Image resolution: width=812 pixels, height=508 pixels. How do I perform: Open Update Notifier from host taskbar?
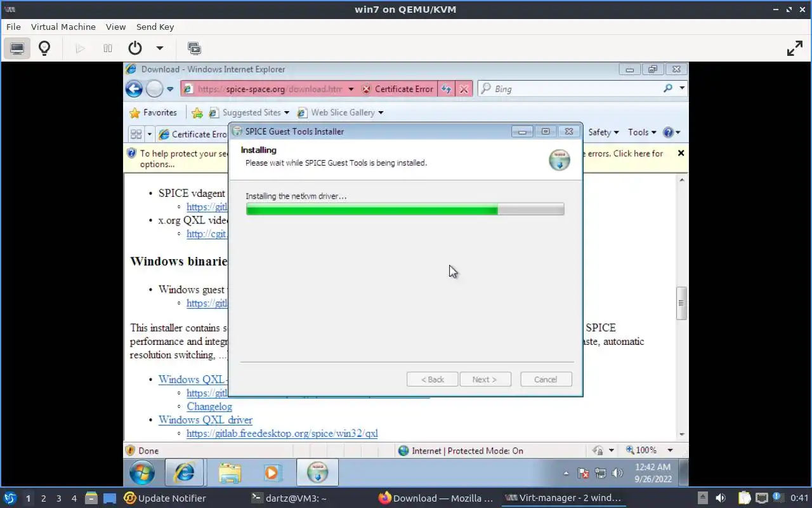pos(165,498)
